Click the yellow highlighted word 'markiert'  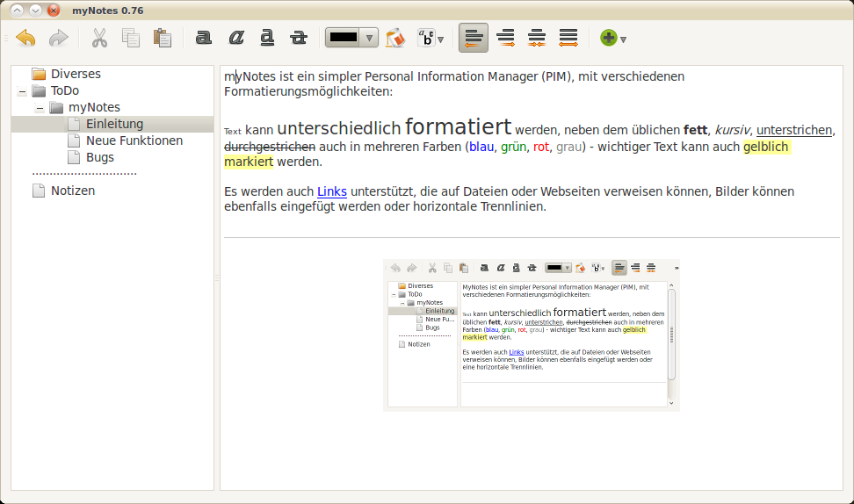pos(249,162)
